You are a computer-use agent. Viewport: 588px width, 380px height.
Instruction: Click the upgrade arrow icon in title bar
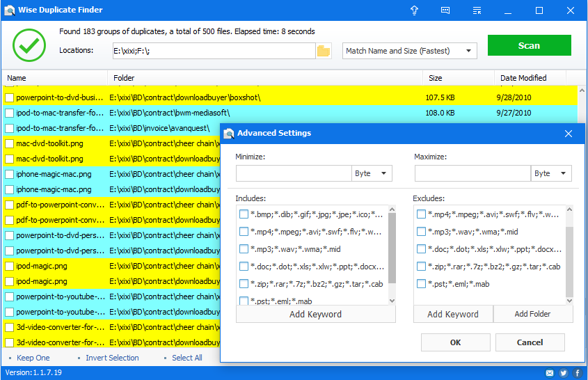(x=414, y=10)
